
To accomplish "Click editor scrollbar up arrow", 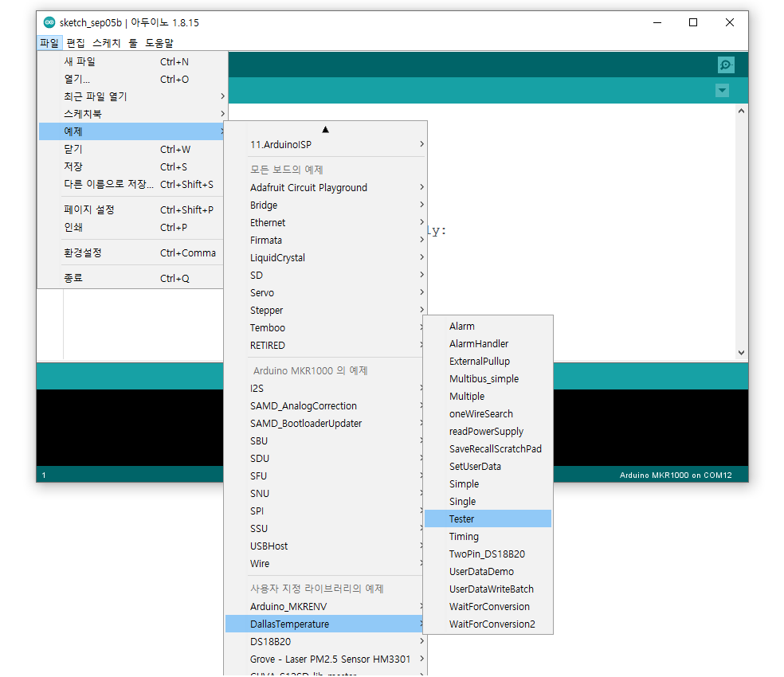I will [741, 111].
